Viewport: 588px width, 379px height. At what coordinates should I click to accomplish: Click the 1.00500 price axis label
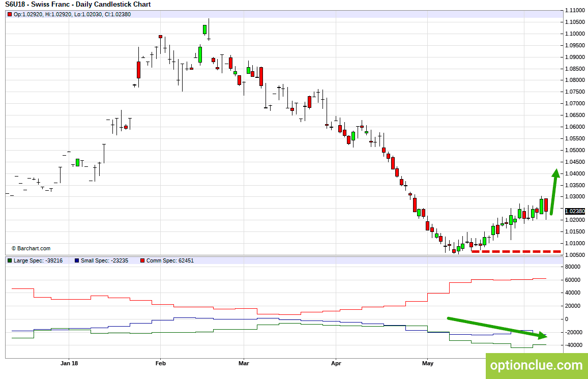575,255
